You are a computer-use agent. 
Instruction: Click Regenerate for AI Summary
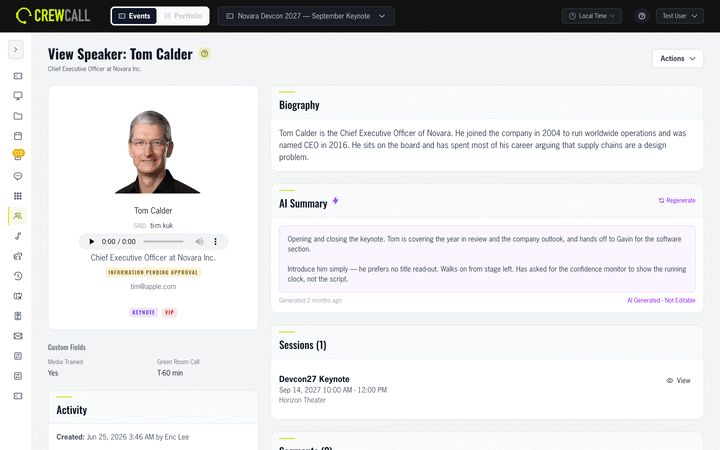(x=677, y=201)
